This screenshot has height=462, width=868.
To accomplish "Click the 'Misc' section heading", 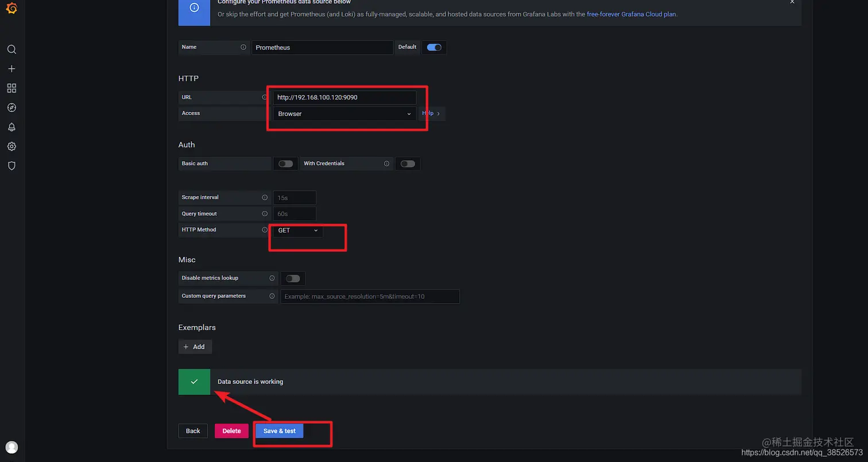I will (187, 259).
